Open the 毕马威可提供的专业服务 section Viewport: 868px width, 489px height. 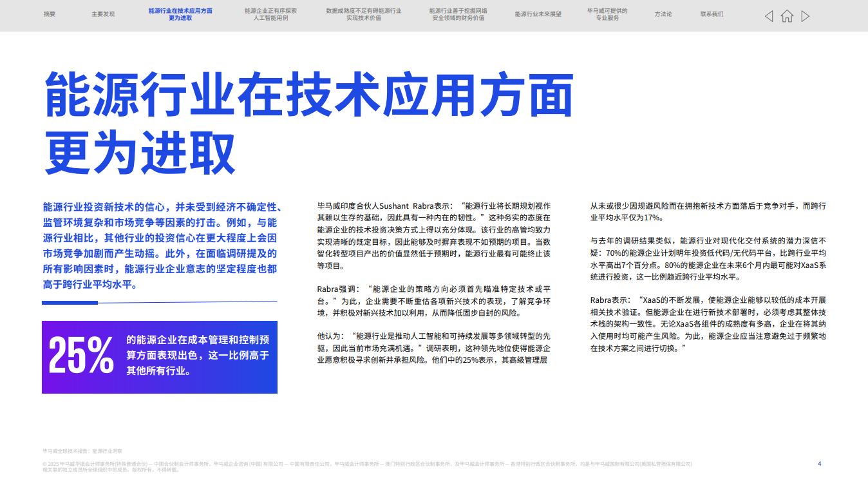(606, 15)
